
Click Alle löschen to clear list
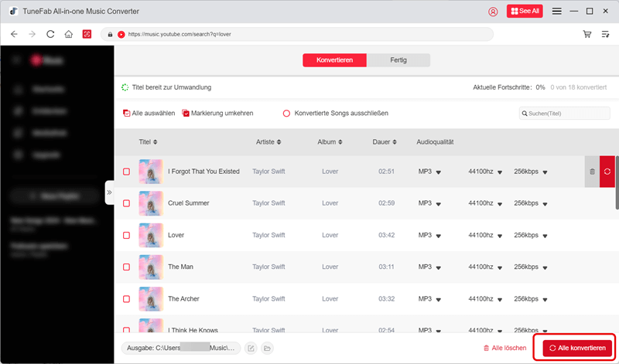[505, 348]
